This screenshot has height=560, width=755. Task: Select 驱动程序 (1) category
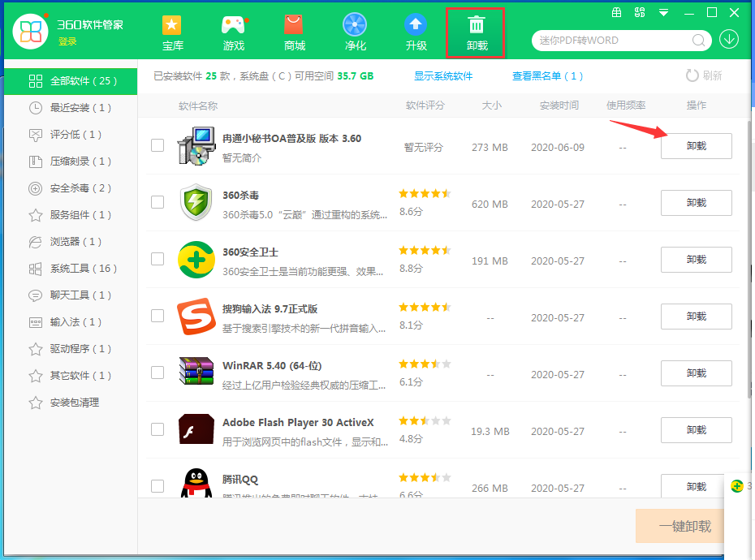71,349
